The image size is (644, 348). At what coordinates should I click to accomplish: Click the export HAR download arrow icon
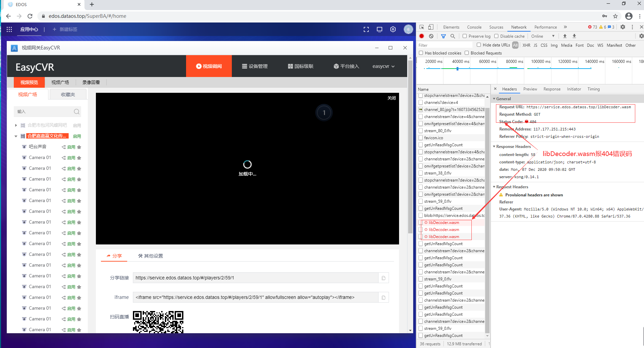point(574,36)
